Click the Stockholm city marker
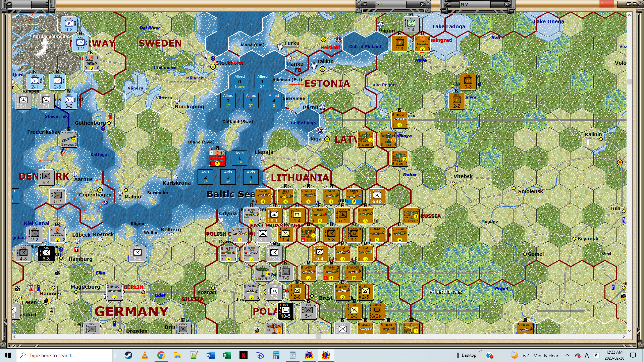This screenshot has width=644, height=362. 213,67
